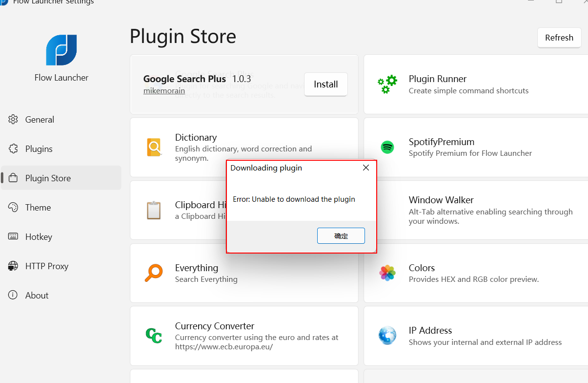
Task: Click the Flow Launcher logo in sidebar
Action: tap(61, 50)
